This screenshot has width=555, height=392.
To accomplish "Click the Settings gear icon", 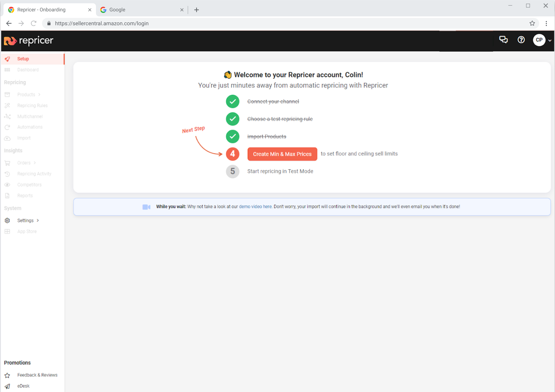I will pos(7,221).
